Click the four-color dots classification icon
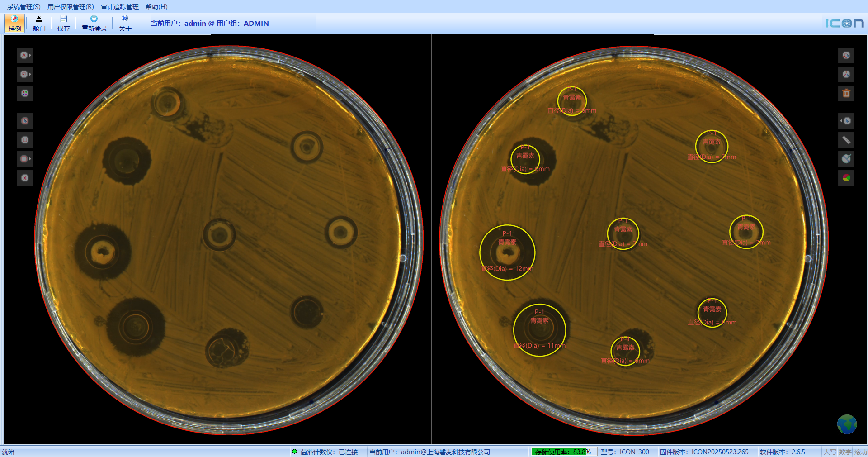Image resolution: width=868 pixels, height=457 pixels. tap(25, 93)
